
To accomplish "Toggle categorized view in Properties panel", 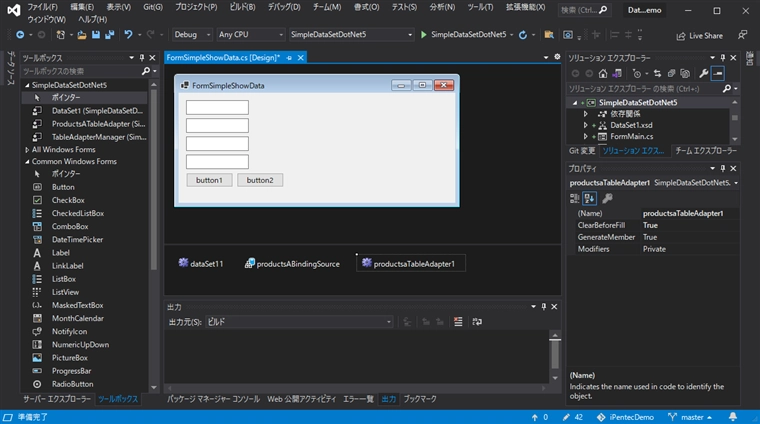I will (575, 198).
